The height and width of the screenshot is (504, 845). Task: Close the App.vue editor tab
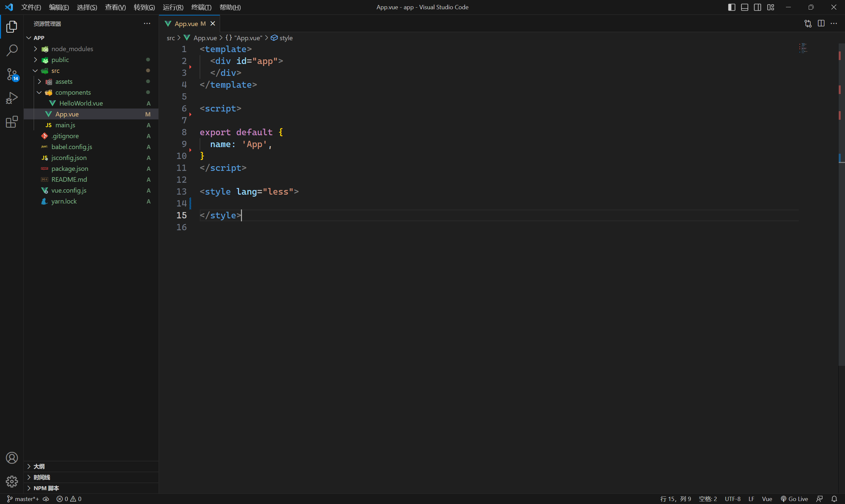[213, 23]
